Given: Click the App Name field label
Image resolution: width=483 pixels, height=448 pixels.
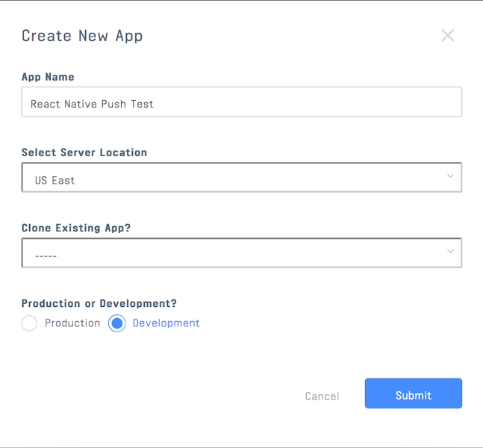Looking at the screenshot, I should tap(48, 77).
